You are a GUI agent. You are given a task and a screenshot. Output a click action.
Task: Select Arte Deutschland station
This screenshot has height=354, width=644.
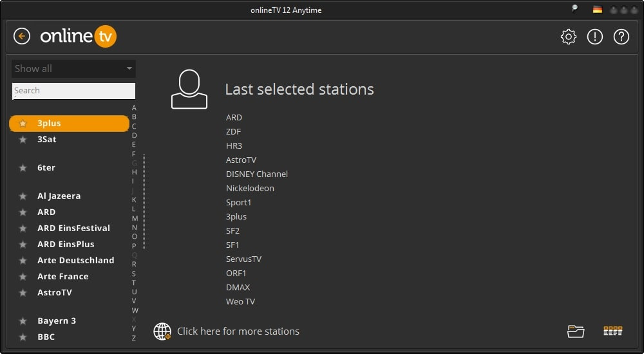75,260
